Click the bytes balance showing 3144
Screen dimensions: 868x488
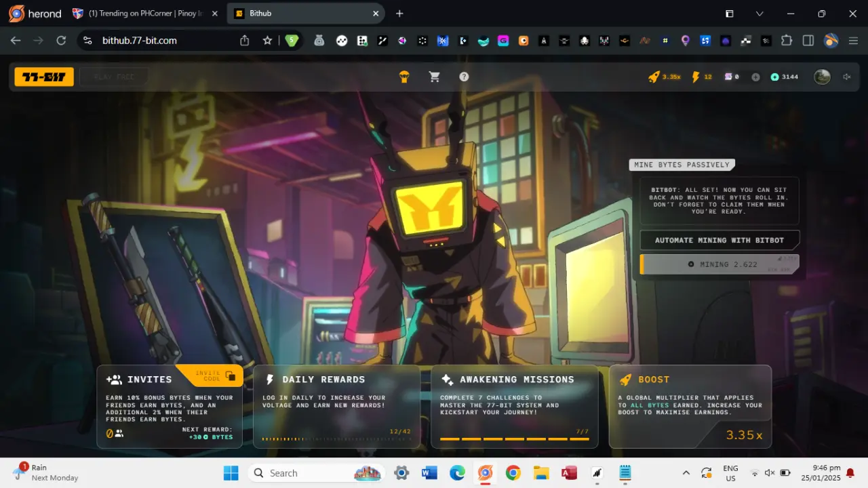(x=785, y=77)
